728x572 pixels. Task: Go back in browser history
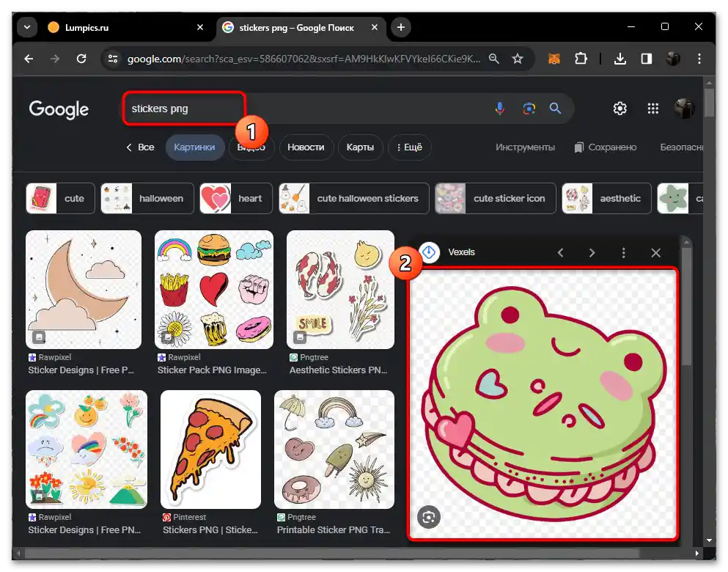tap(29, 59)
